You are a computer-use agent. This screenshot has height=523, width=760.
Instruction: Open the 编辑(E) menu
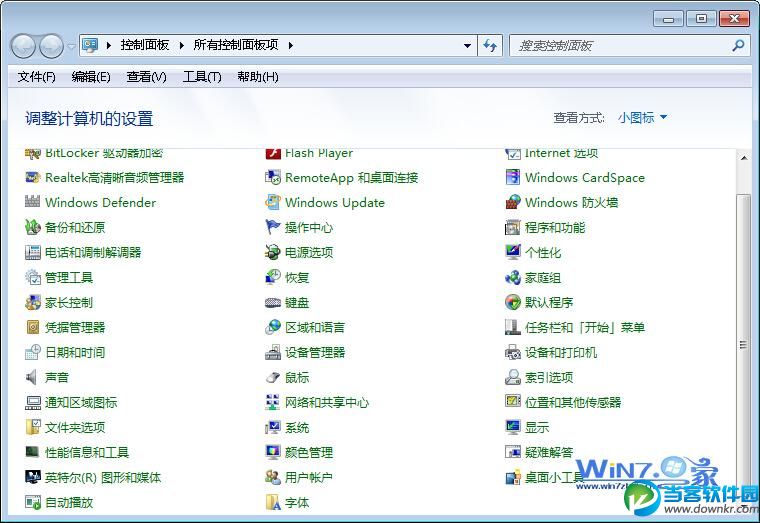click(91, 77)
